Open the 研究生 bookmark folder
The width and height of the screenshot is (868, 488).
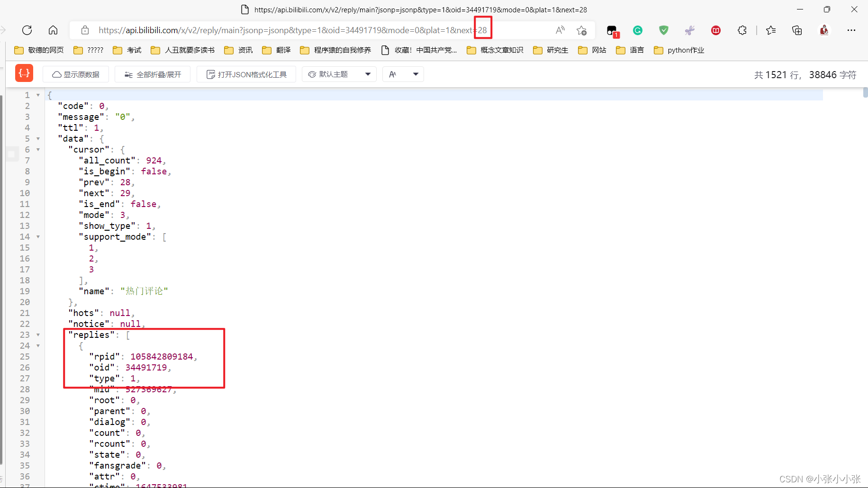click(x=551, y=50)
